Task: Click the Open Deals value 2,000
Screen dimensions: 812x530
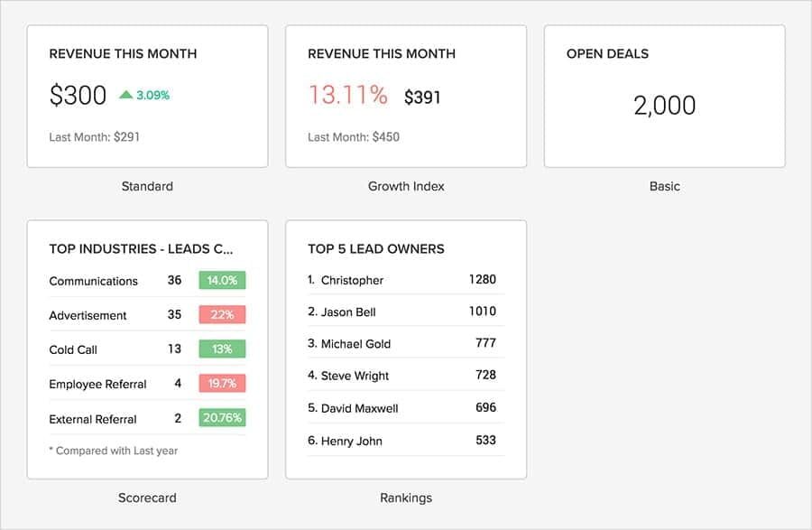Action: pyautogui.click(x=664, y=105)
